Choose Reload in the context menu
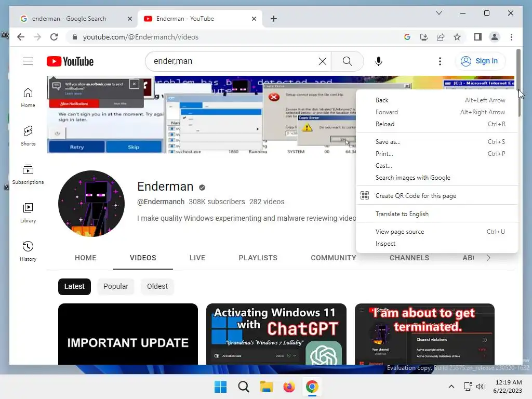 pyautogui.click(x=437, y=124)
